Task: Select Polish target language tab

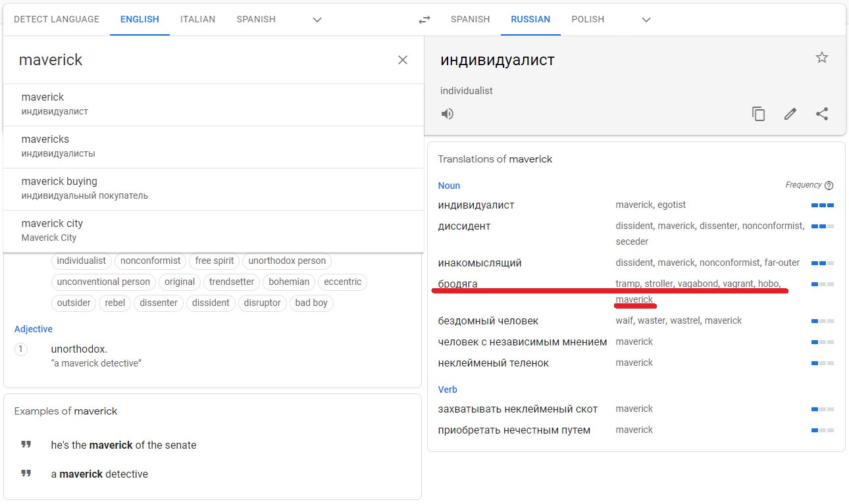Action: 588,19
